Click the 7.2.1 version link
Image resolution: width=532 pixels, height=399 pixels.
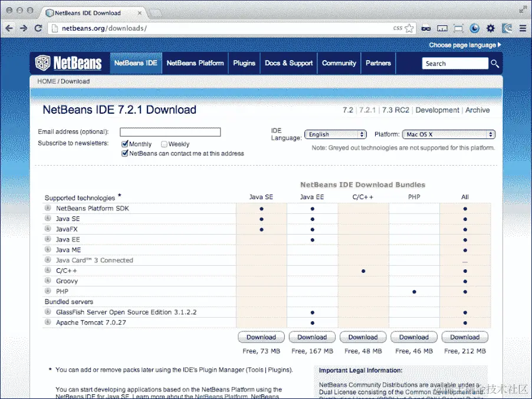coord(367,110)
